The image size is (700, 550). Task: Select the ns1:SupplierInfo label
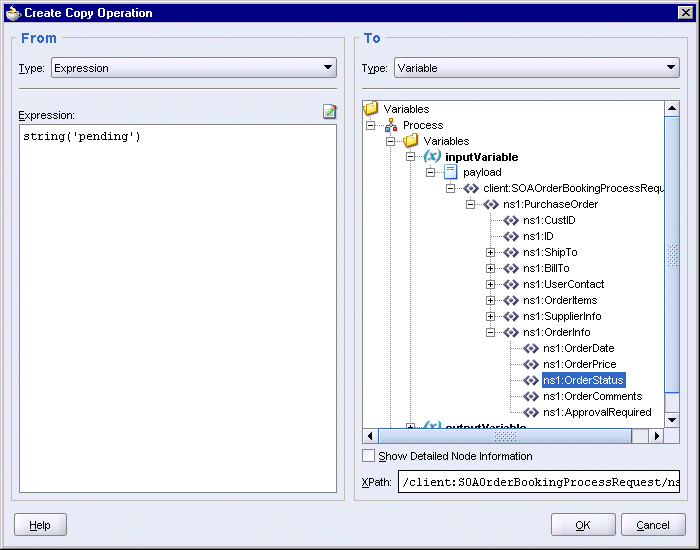(562, 317)
